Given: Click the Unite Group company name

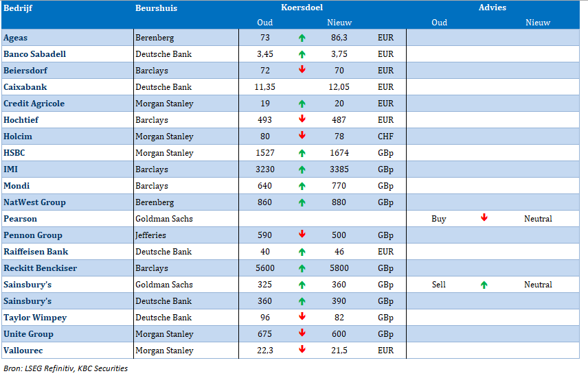Looking at the screenshot, I should (x=28, y=334).
